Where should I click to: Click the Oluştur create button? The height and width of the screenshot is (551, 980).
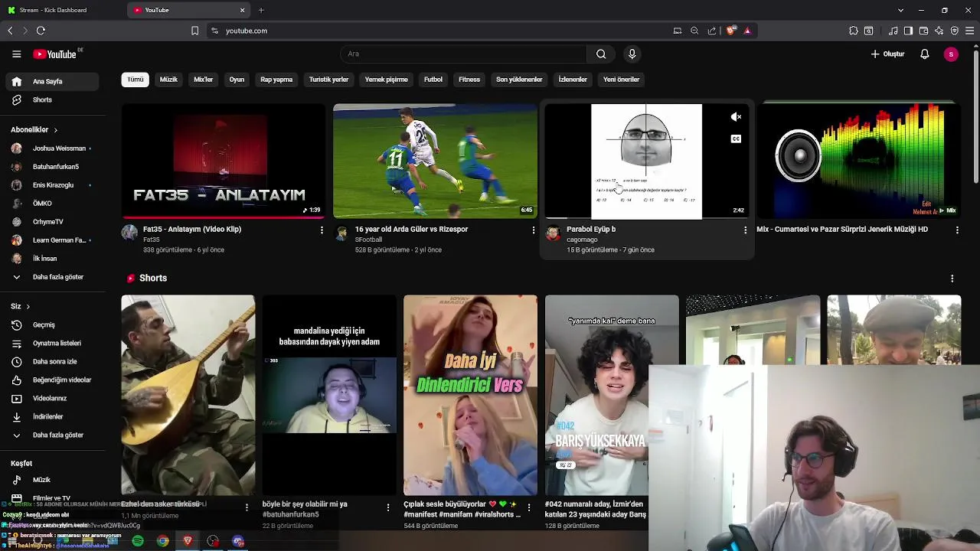(x=887, y=54)
